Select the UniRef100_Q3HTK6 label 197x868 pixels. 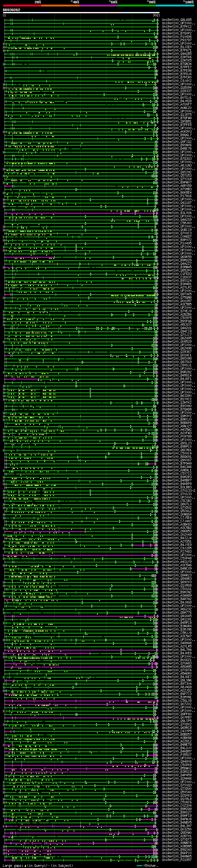(177, 57)
